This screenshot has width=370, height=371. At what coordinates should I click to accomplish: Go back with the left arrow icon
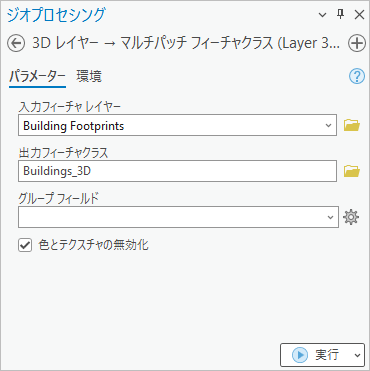16,44
